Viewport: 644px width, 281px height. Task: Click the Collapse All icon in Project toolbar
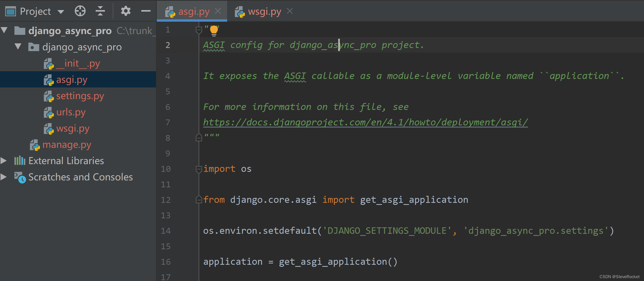click(100, 11)
